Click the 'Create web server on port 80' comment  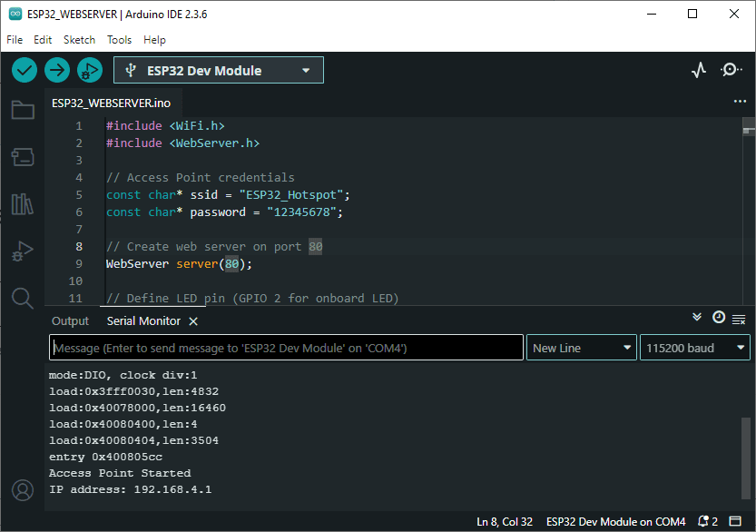pyautogui.click(x=214, y=246)
